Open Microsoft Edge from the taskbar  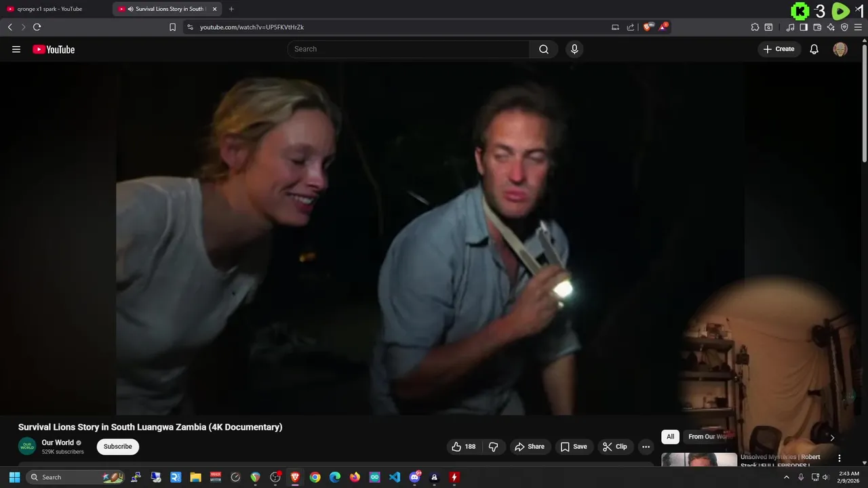335,477
